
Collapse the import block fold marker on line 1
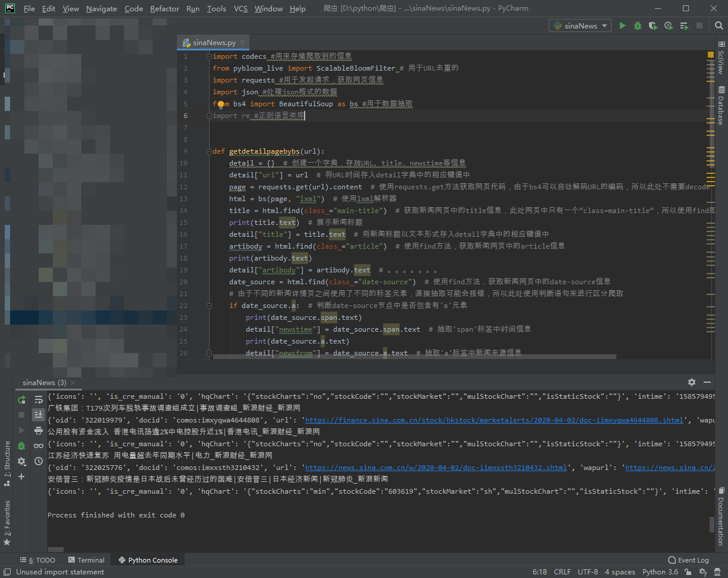click(208, 56)
